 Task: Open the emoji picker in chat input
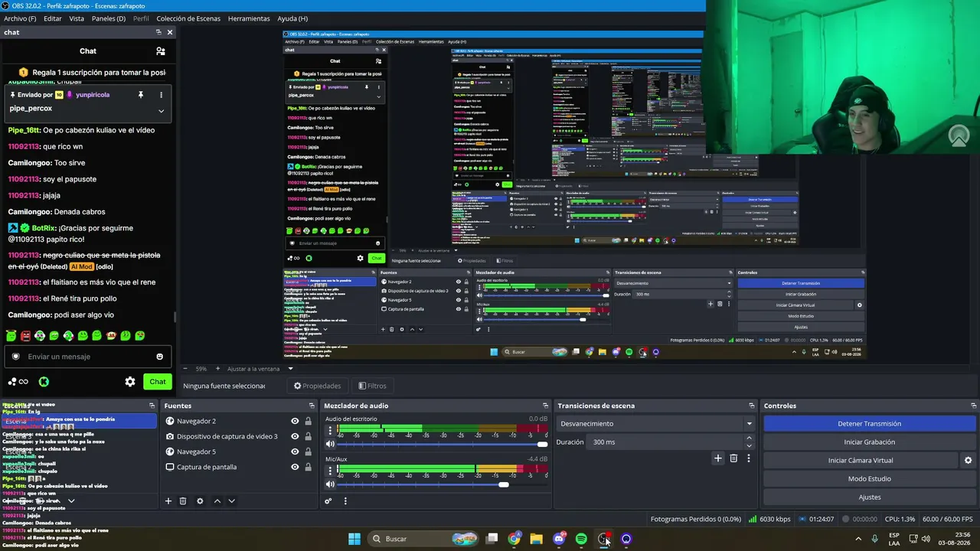tap(159, 357)
